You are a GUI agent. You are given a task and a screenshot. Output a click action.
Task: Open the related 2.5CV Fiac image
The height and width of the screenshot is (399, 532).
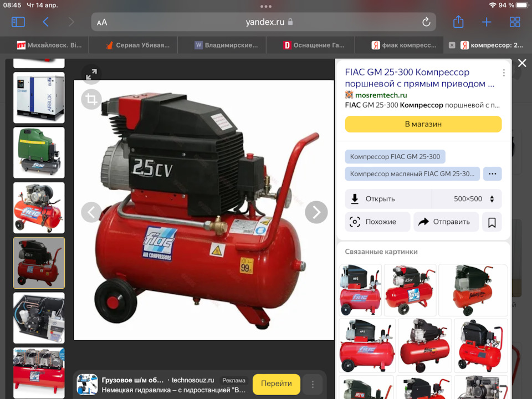point(410,290)
